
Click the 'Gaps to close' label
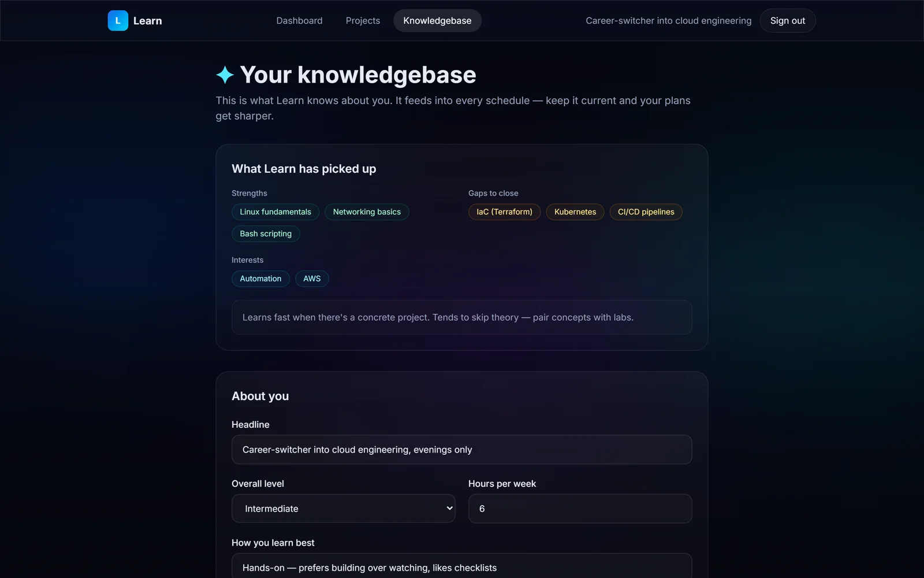pos(493,193)
